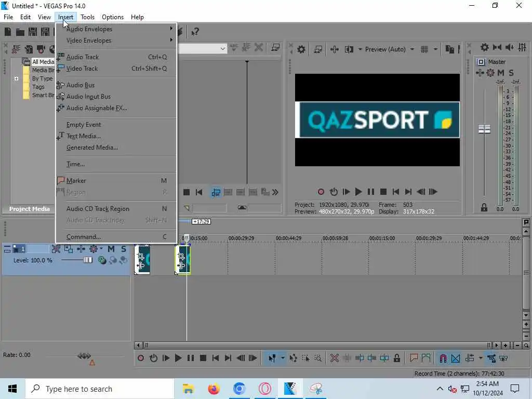The image size is (532, 399).
Task: Toggle Split Screen View in preview toolbar
Action: pos(349,49)
